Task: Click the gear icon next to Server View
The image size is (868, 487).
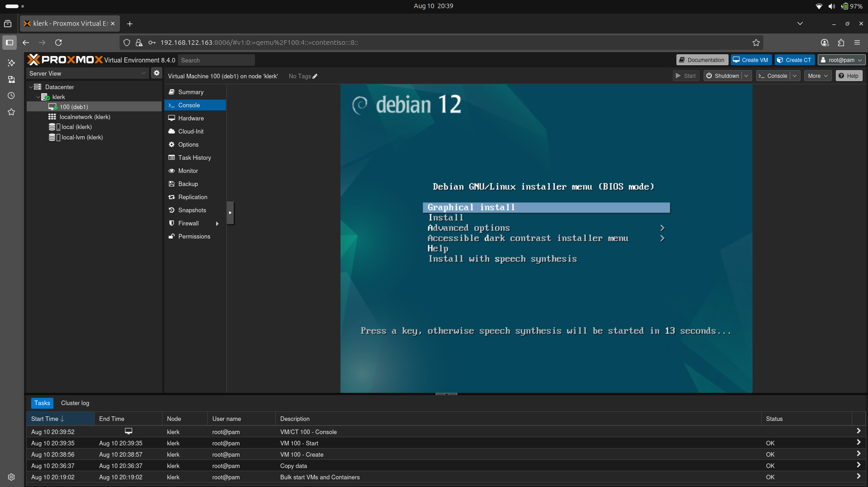Action: click(x=156, y=72)
